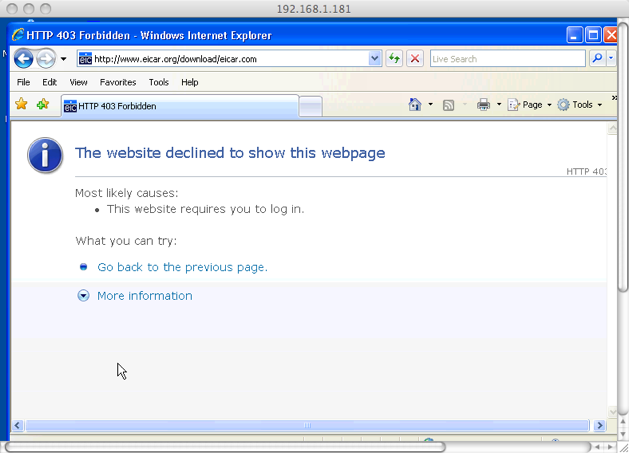Expand the address bar URL history dropdown
This screenshot has width=629, height=453.
(374, 59)
